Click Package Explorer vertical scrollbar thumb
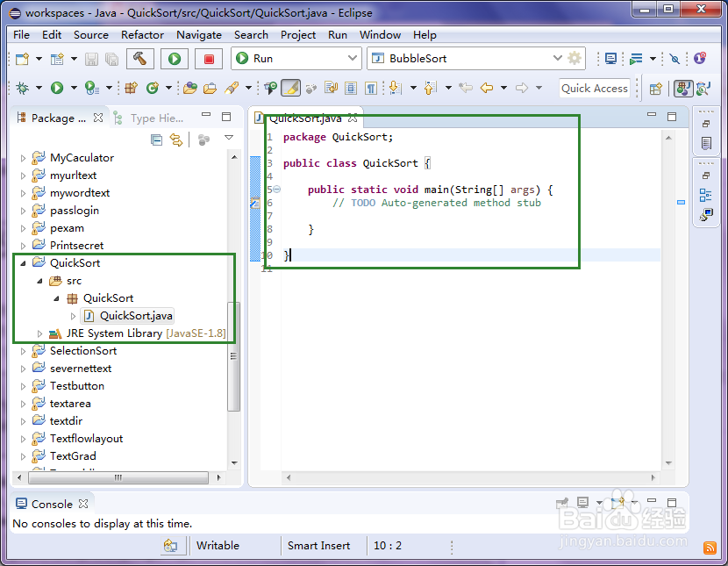Image resolution: width=728 pixels, height=566 pixels. point(234,356)
